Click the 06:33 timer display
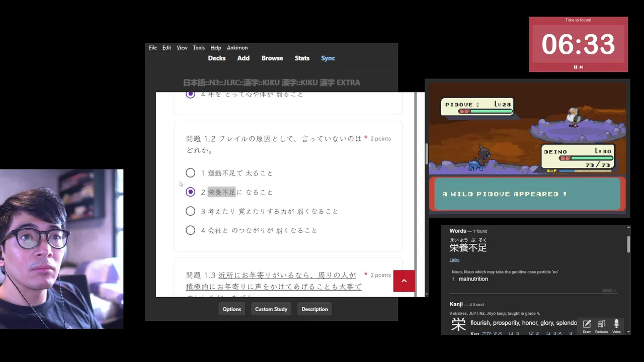The width and height of the screenshot is (644, 362). 578,44
